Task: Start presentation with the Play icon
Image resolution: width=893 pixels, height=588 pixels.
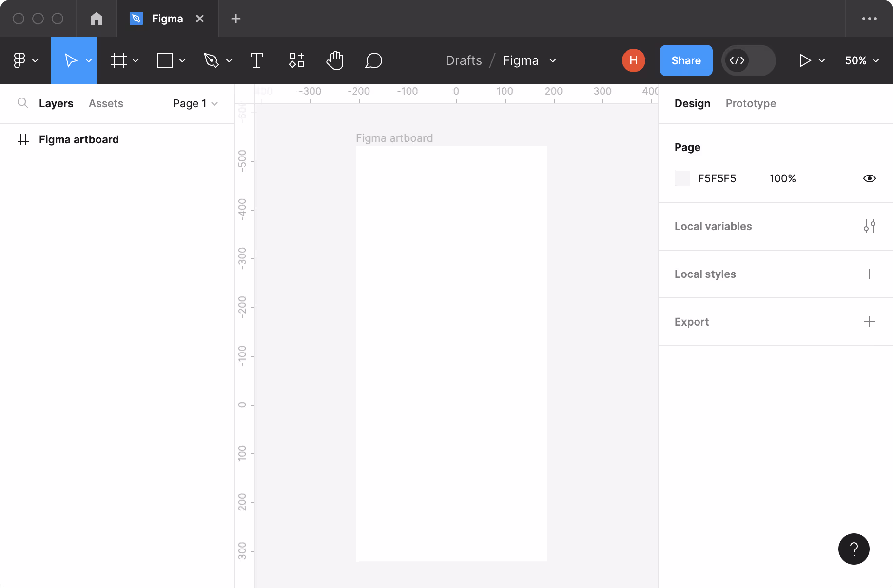Action: pyautogui.click(x=805, y=60)
